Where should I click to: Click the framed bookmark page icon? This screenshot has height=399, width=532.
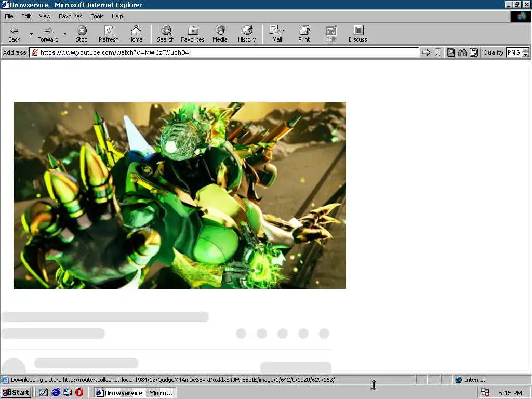pyautogui.click(x=451, y=52)
